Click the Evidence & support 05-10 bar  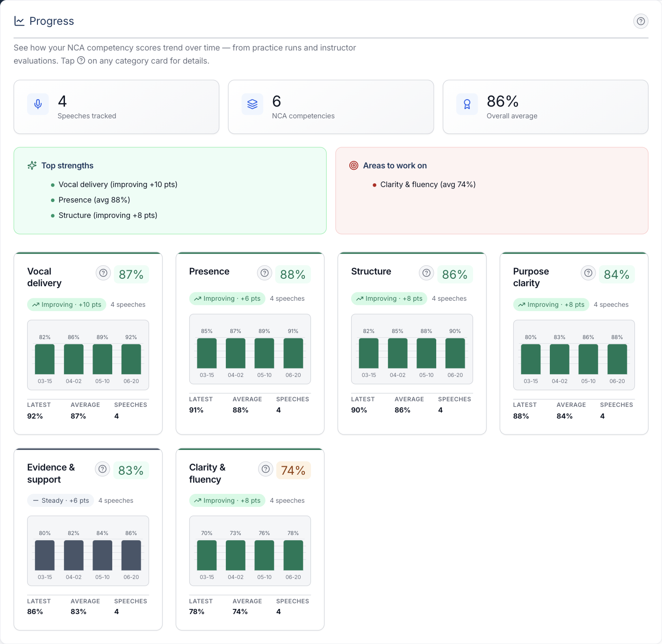click(x=102, y=555)
